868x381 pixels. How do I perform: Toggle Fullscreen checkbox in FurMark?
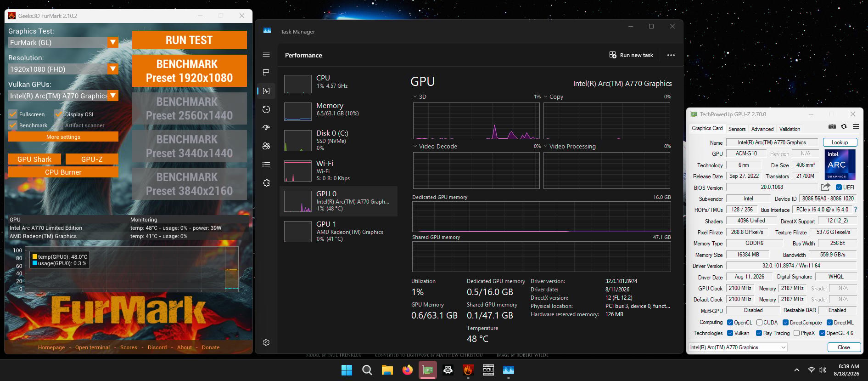click(13, 114)
